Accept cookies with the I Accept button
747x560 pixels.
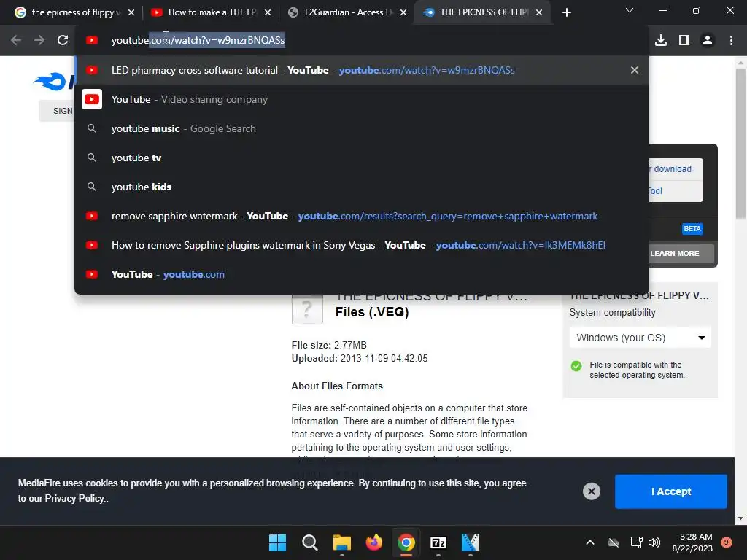pyautogui.click(x=671, y=491)
